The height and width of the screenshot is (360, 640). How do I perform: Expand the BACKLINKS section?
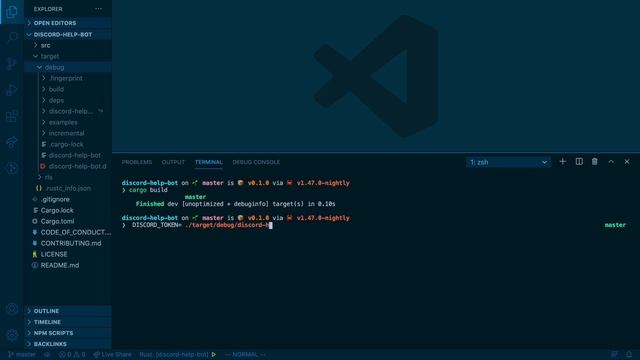[68, 344]
